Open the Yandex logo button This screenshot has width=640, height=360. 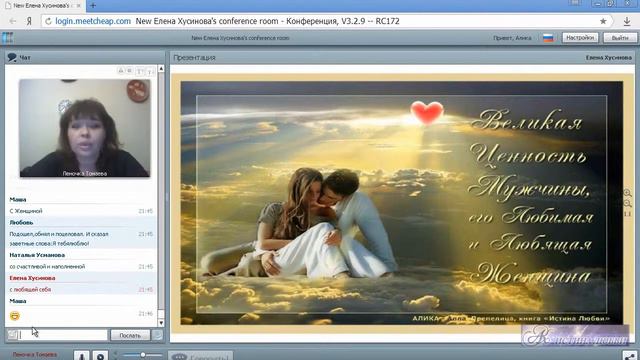click(29, 21)
